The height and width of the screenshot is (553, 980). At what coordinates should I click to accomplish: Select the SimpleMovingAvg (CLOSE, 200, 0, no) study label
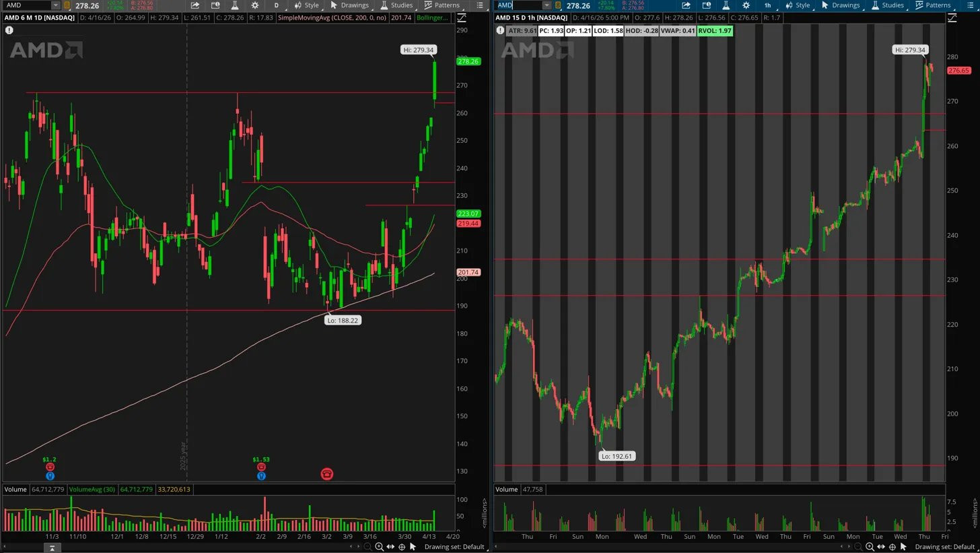coord(332,18)
